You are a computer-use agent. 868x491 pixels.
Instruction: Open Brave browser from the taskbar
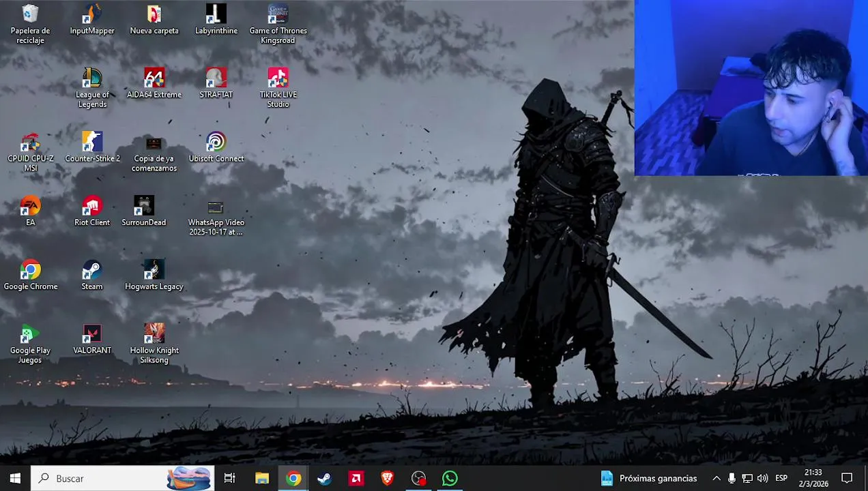point(388,479)
